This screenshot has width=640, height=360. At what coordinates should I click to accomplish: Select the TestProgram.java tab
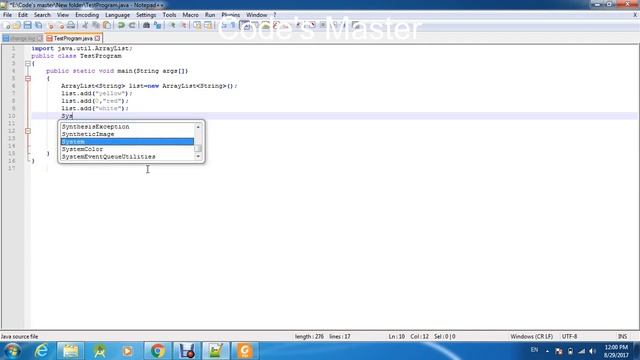pos(73,38)
